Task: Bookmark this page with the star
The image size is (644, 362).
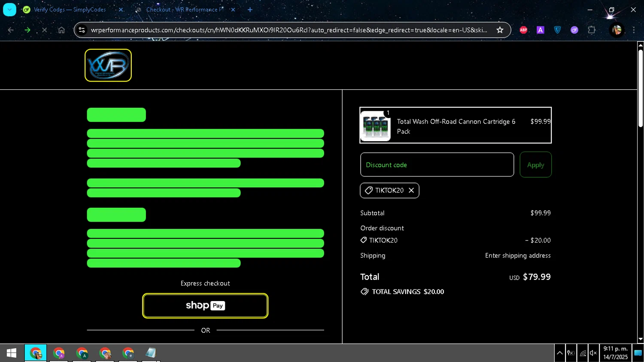Action: tap(500, 30)
